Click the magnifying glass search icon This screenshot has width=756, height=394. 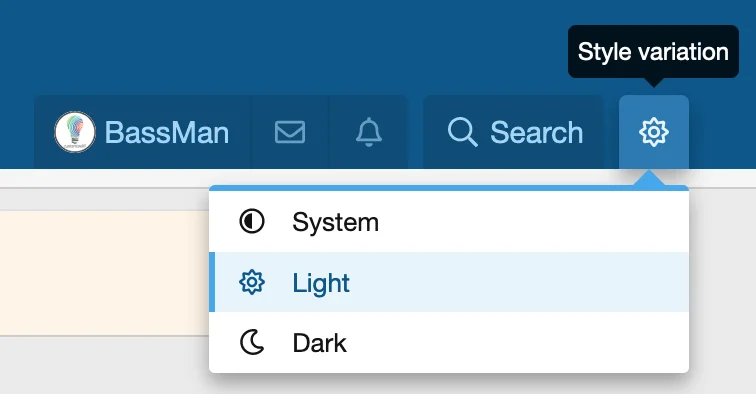(x=462, y=132)
